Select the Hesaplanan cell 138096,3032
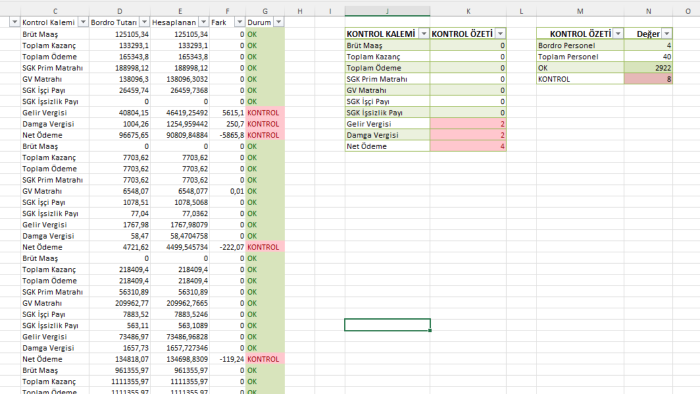This screenshot has width=700, height=394. (180, 79)
